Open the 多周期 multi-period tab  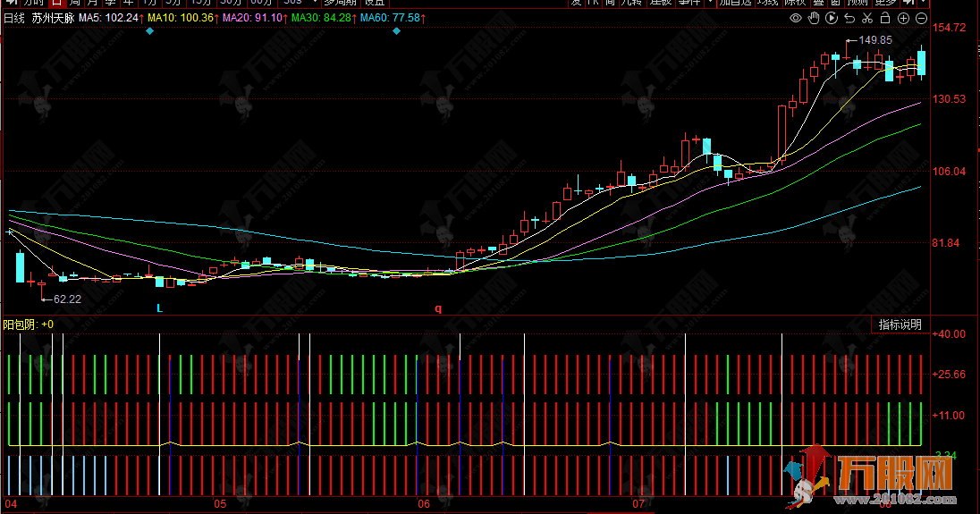click(340, 3)
